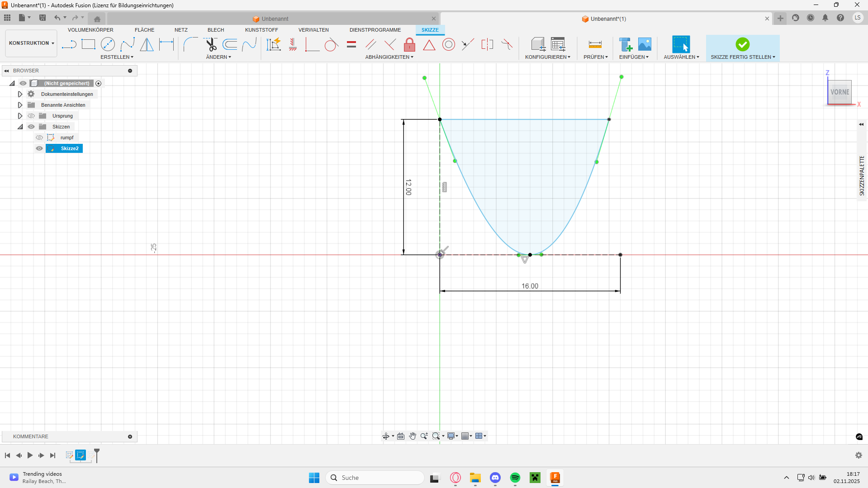Select the pan hand tool in navigation bar
This screenshot has width=868, height=488.
click(412, 436)
